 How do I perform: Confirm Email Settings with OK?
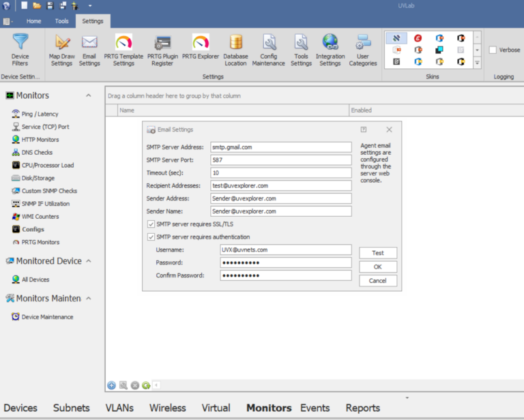point(378,267)
